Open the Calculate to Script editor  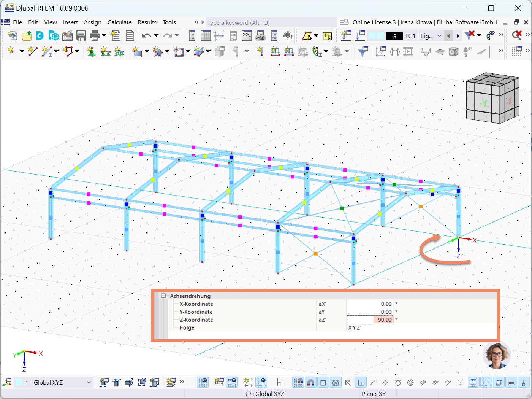(x=261, y=36)
